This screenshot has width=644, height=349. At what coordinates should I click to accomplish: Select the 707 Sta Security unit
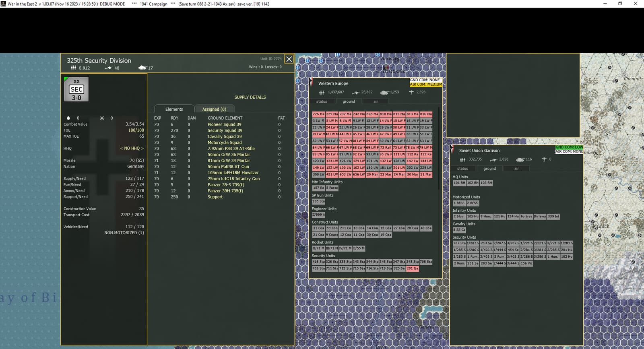click(459, 243)
